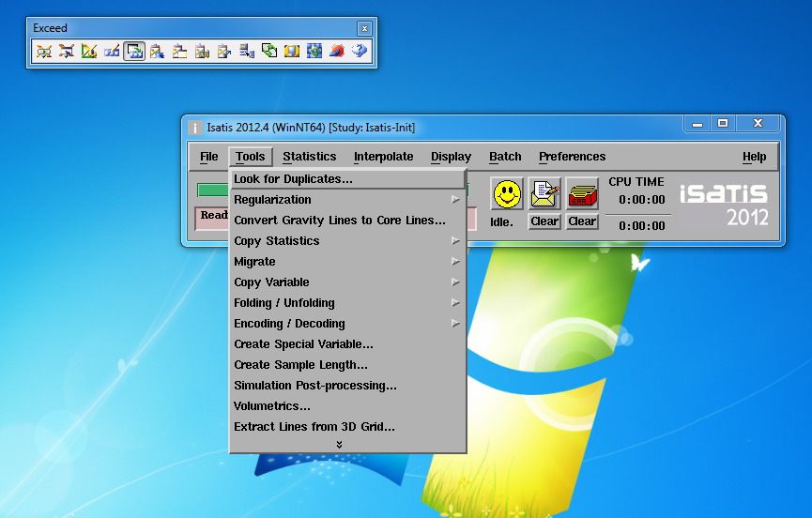This screenshot has height=518, width=812.
Task: Choose Create Special Variable entry
Action: pyautogui.click(x=347, y=344)
